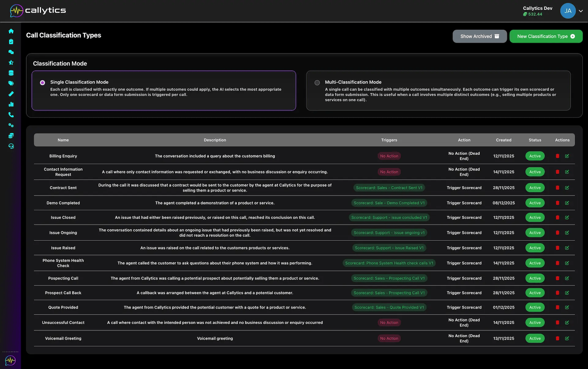Viewport: 588px width, 369px height.
Task: Click 'Scorecard: Phone System Health check calls V1'
Action: [x=389, y=263]
